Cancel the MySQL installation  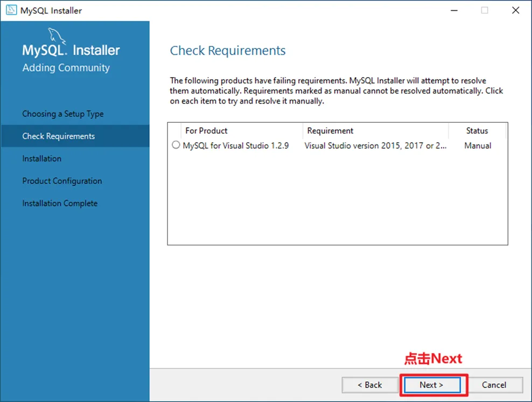pos(494,385)
